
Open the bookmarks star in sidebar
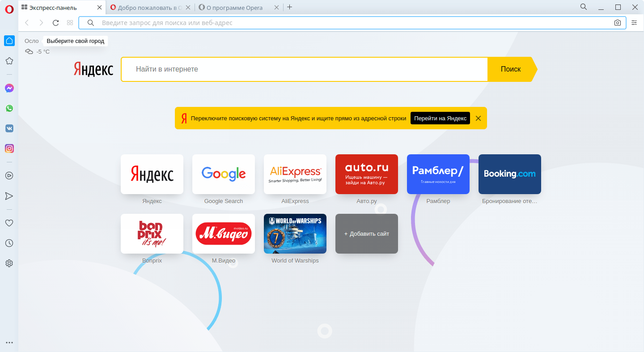click(9, 61)
